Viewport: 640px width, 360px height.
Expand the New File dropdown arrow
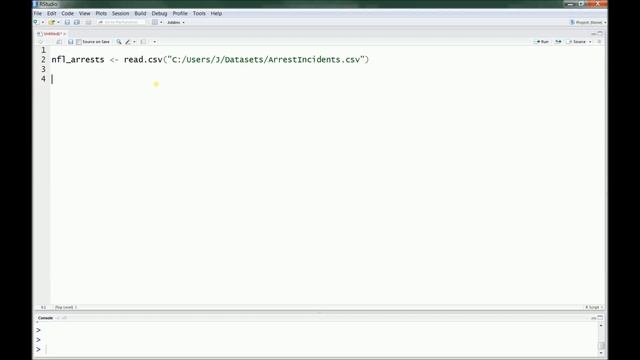coord(42,22)
